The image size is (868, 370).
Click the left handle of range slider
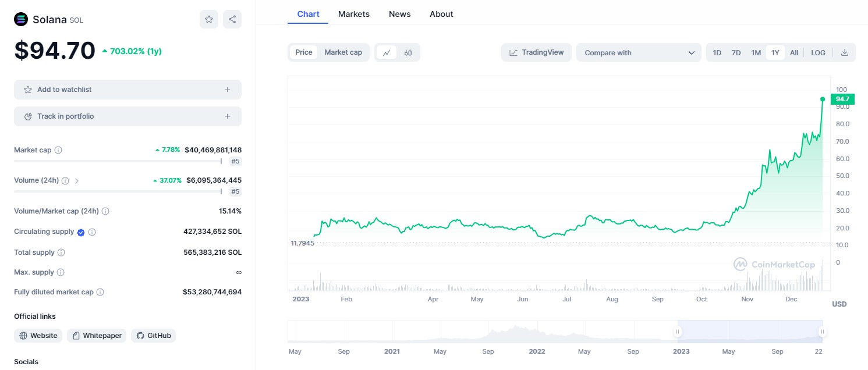[678, 332]
